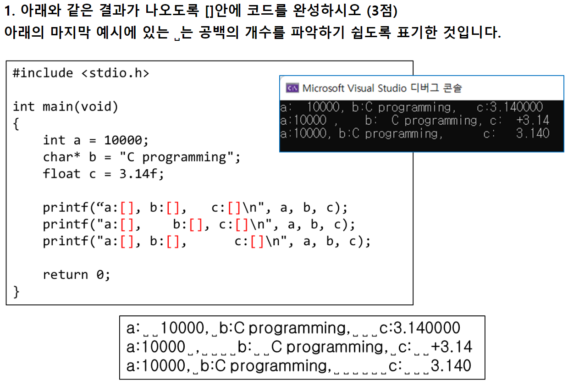Image resolution: width=568 pixels, height=392 pixels.
Task: Click example box line ending 'c:3.140000'
Action: (293, 328)
